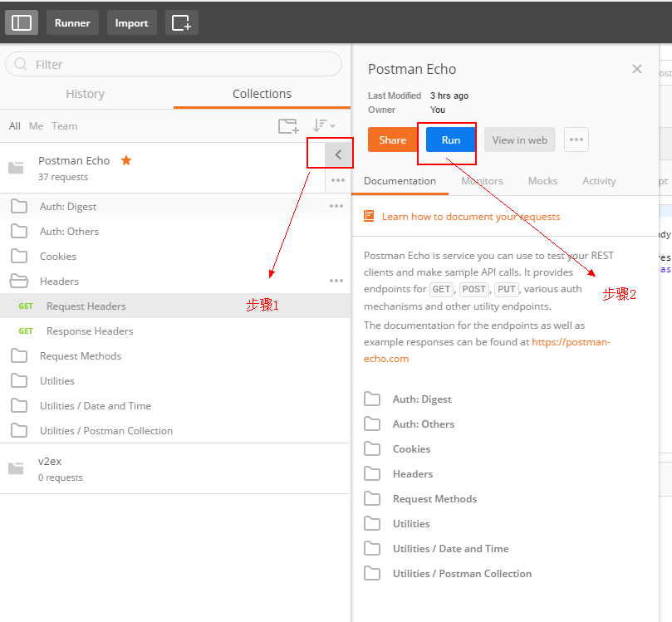The image size is (672, 622).
Task: Filter collections by Team
Action: (x=65, y=126)
